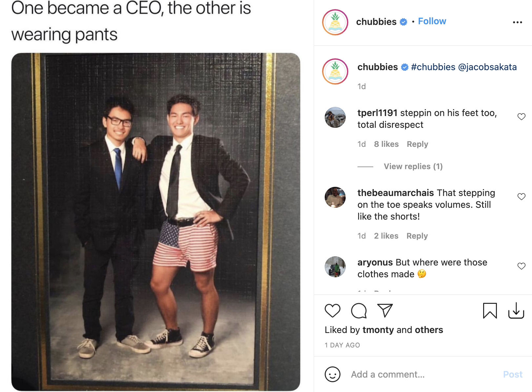This screenshot has width=532, height=392.
Task: Like tperl1191's comment
Action: (521, 117)
